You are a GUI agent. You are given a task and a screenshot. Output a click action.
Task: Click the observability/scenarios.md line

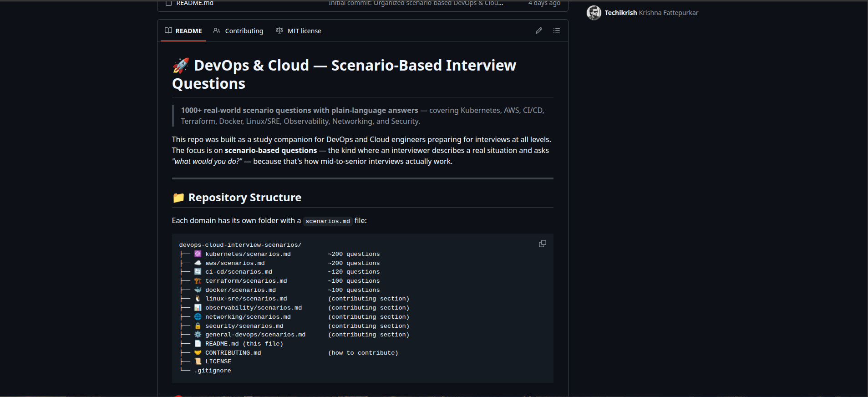point(254,308)
